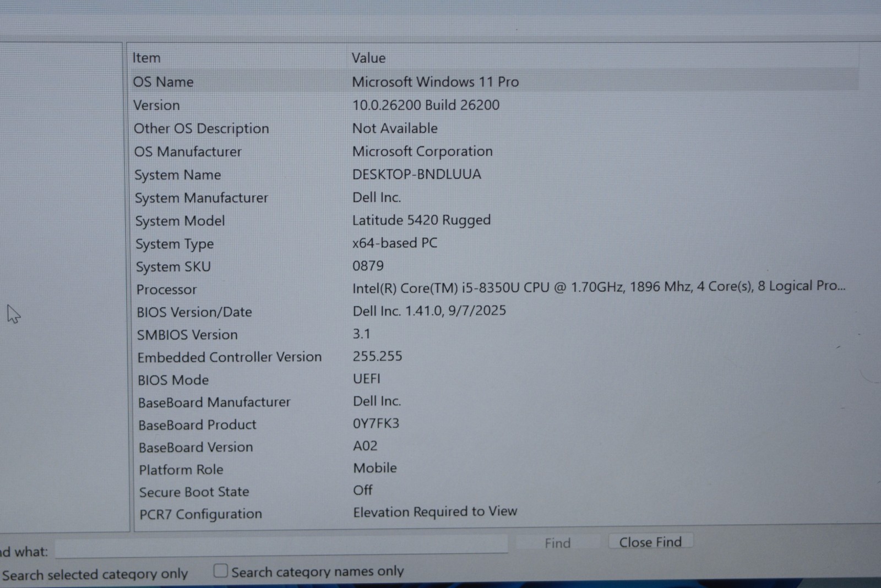Select the Version row label
Image resolution: width=881 pixels, height=588 pixels.
[x=156, y=105]
